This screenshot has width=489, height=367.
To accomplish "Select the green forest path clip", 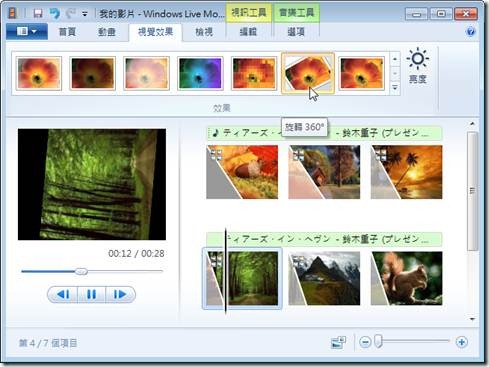I will 242,278.
